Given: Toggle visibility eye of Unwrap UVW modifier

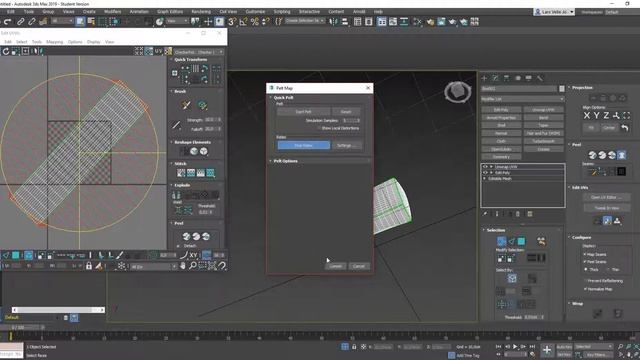Looking at the screenshot, I should pyautogui.click(x=485, y=167).
